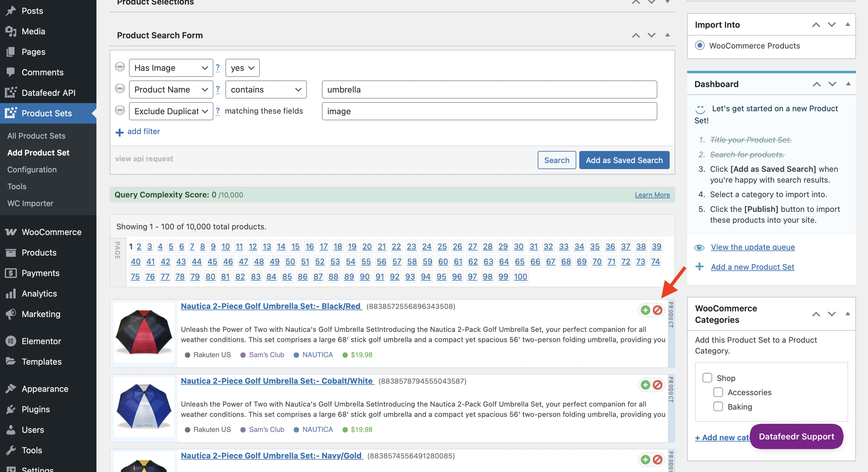868x472 pixels.
Task: Open the Nautica Cobalt/White umbrella title link
Action: pos(277,381)
